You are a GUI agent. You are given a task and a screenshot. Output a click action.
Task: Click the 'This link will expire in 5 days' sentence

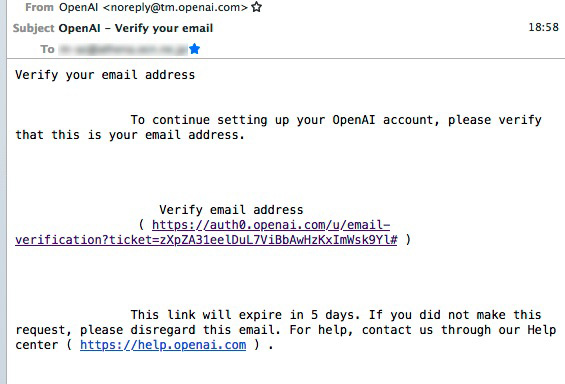(245, 315)
